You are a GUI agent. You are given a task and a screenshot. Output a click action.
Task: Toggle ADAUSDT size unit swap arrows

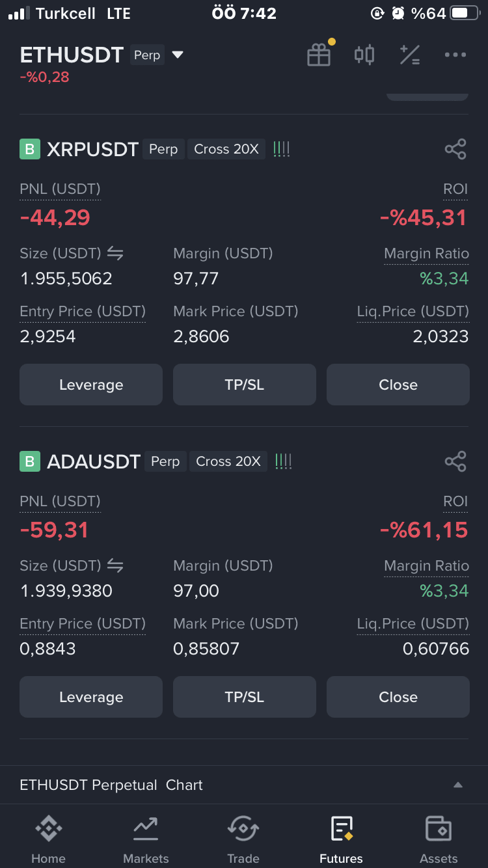[x=115, y=565]
